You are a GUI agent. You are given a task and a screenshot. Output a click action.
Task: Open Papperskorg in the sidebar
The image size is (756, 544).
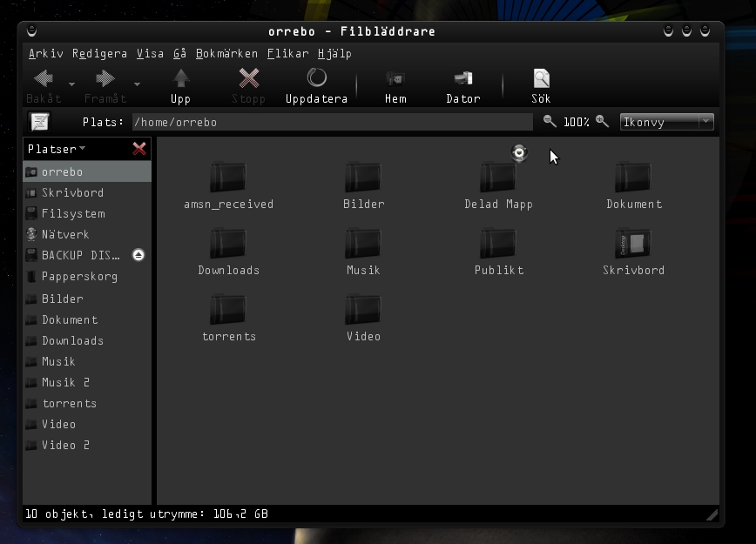(87, 276)
